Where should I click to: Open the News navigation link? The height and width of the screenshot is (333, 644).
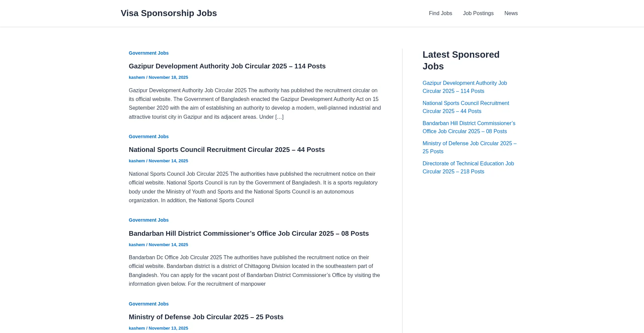pyautogui.click(x=511, y=13)
